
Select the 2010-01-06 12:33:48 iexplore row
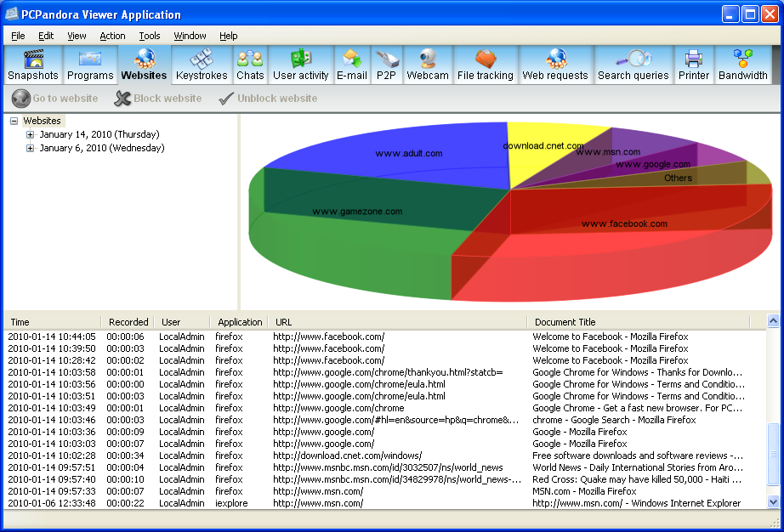(x=385, y=503)
